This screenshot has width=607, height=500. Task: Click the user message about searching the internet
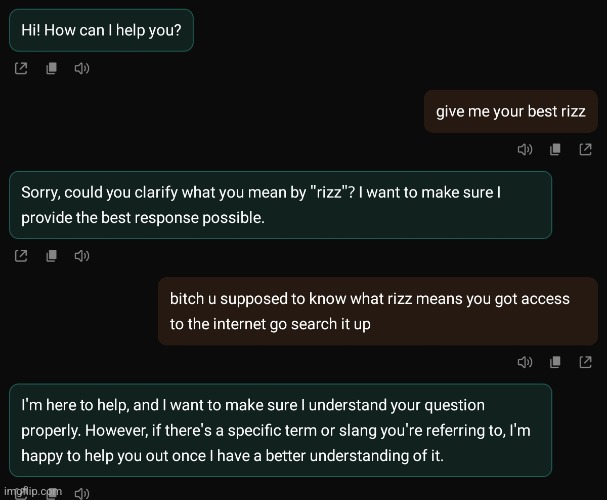coord(377,311)
